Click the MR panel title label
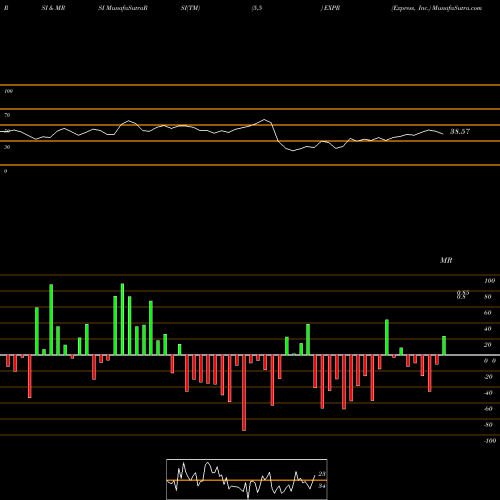 tap(446, 260)
